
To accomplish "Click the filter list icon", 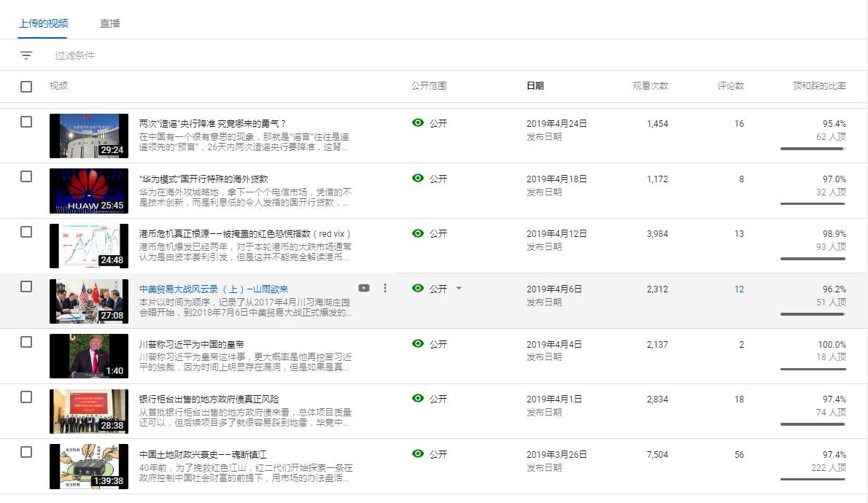I will (26, 55).
